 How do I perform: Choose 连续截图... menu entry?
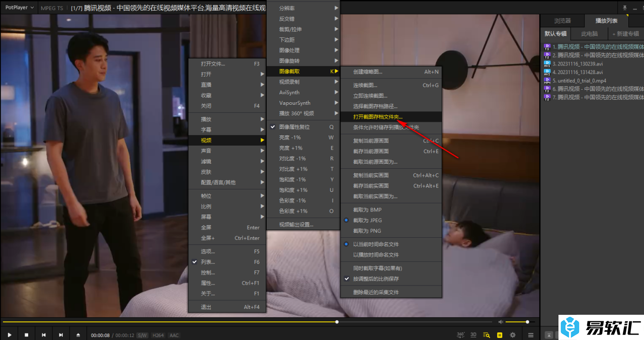tap(391, 85)
